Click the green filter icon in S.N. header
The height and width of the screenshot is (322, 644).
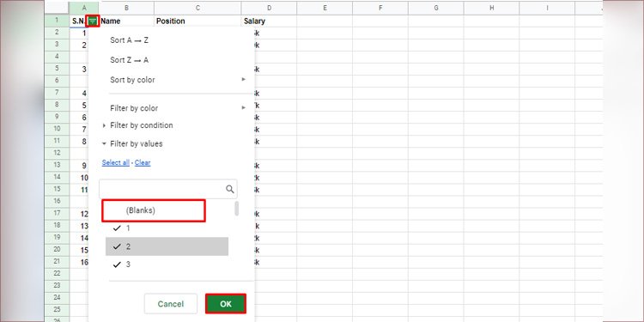pyautogui.click(x=94, y=21)
